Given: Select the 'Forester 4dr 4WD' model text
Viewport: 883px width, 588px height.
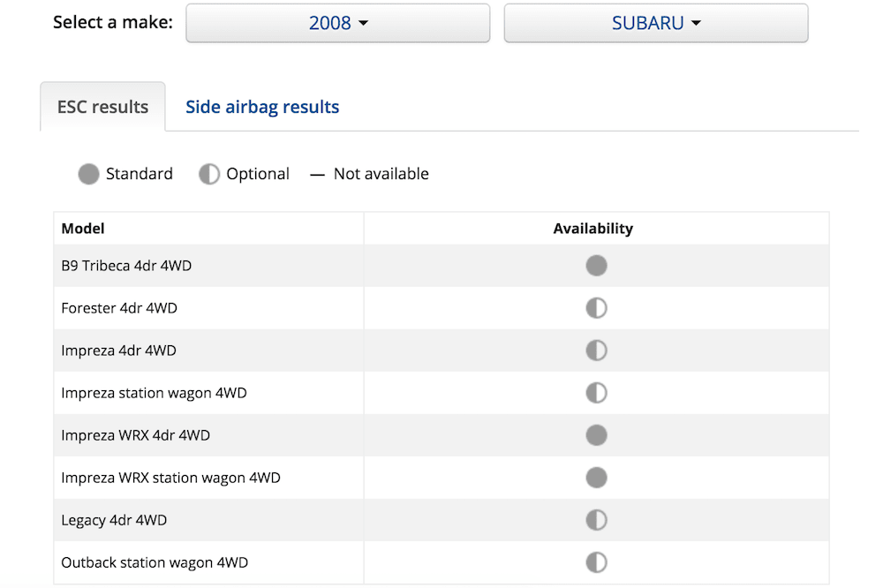Looking at the screenshot, I should pos(119,308).
